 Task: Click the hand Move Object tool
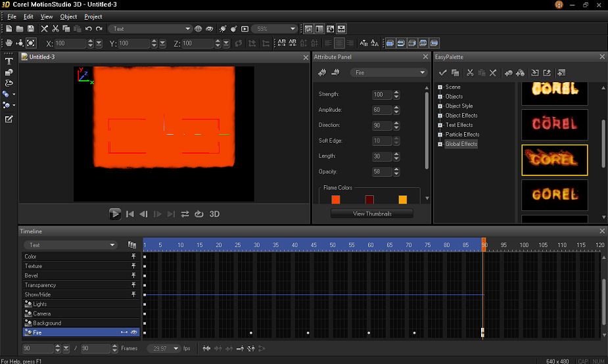point(9,43)
